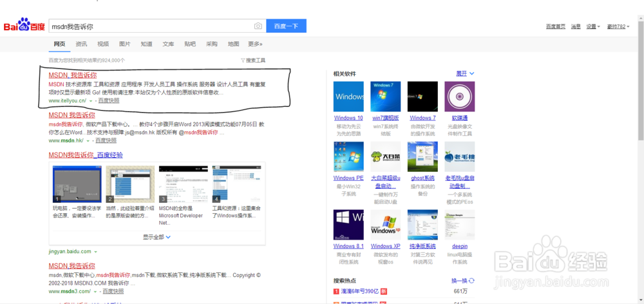
Task: Open 消息 link in header
Action: pos(576,26)
